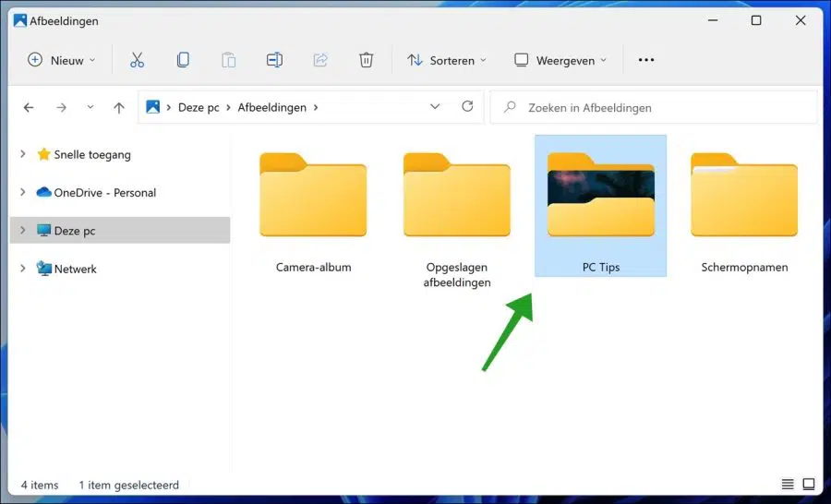Click the Afbeeldingen title bar icon
The image size is (831, 504).
coord(20,20)
